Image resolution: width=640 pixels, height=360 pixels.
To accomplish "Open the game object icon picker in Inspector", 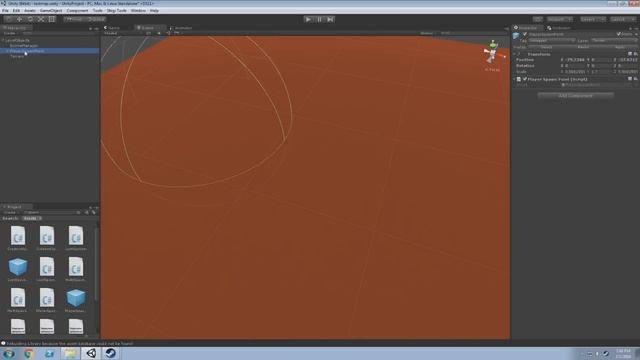I will click(516, 36).
